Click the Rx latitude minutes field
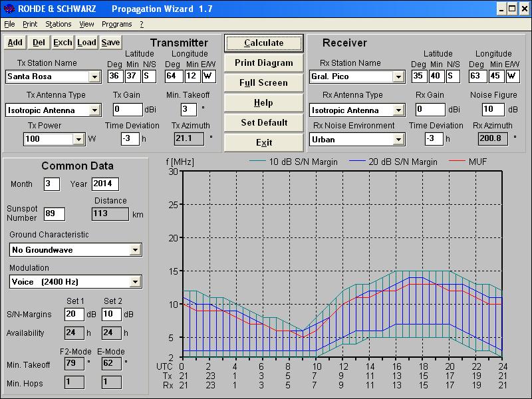 (x=436, y=76)
